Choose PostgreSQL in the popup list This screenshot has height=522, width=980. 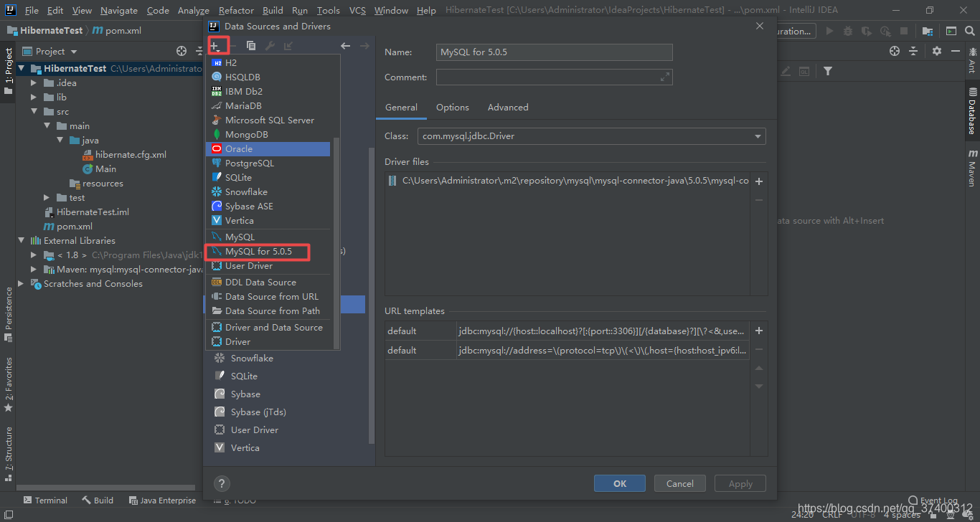click(268, 163)
